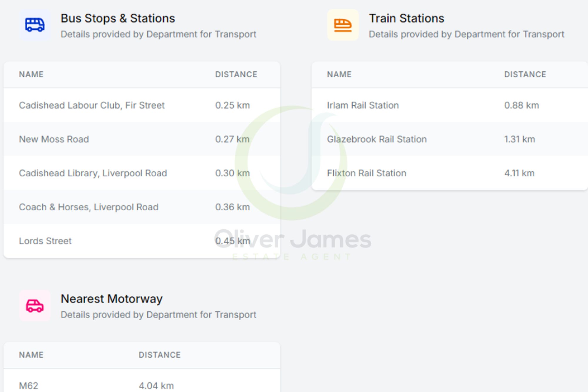This screenshot has width=588, height=392.
Task: Click the Cadishead Labour Club, Fir Street row
Action: click(92, 105)
